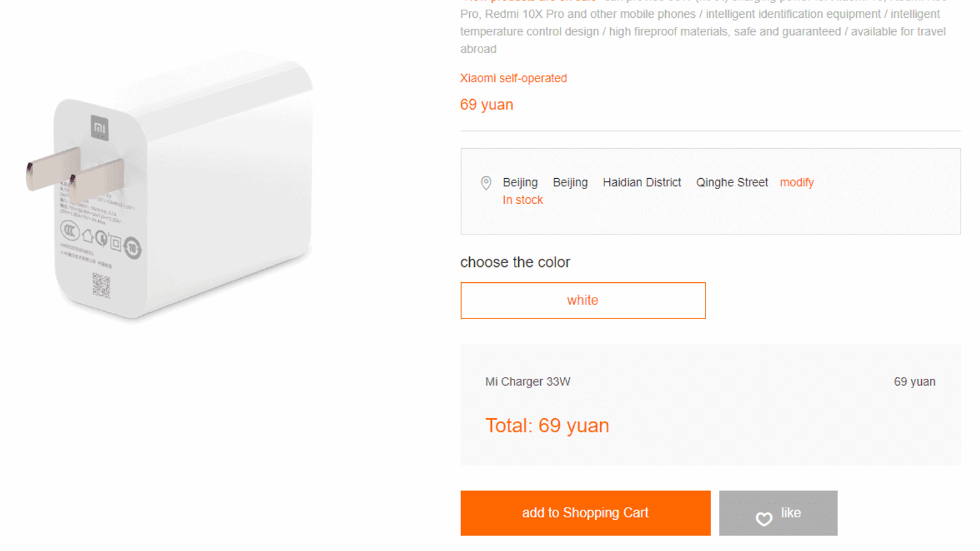Click the Total: 69 yuan text
Viewport: 980px width, 551px height.
coord(547,425)
